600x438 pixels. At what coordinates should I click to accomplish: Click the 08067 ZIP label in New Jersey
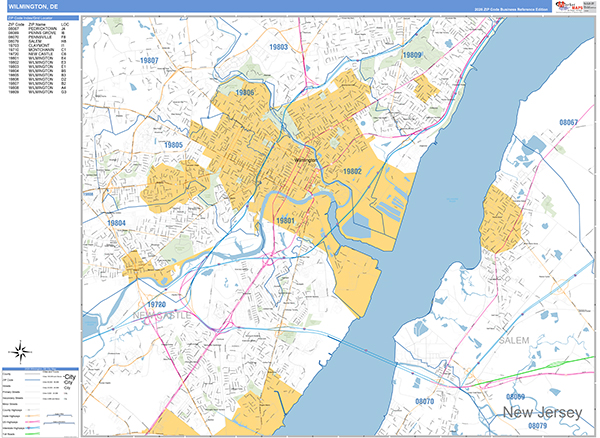click(568, 122)
